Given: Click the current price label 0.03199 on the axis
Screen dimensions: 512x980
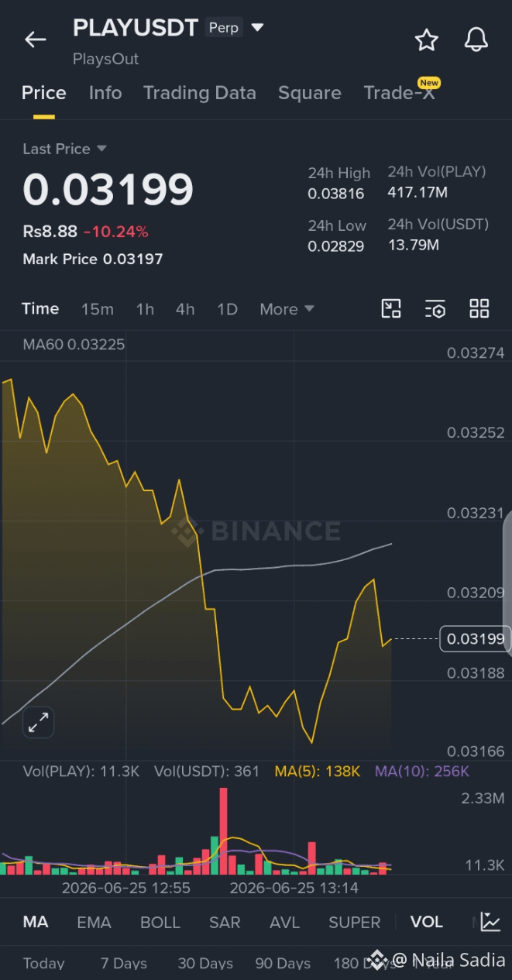Looking at the screenshot, I should (x=476, y=638).
